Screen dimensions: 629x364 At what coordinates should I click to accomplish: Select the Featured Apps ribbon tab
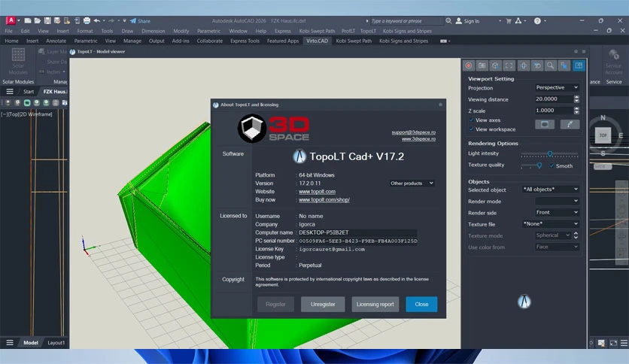coord(283,41)
